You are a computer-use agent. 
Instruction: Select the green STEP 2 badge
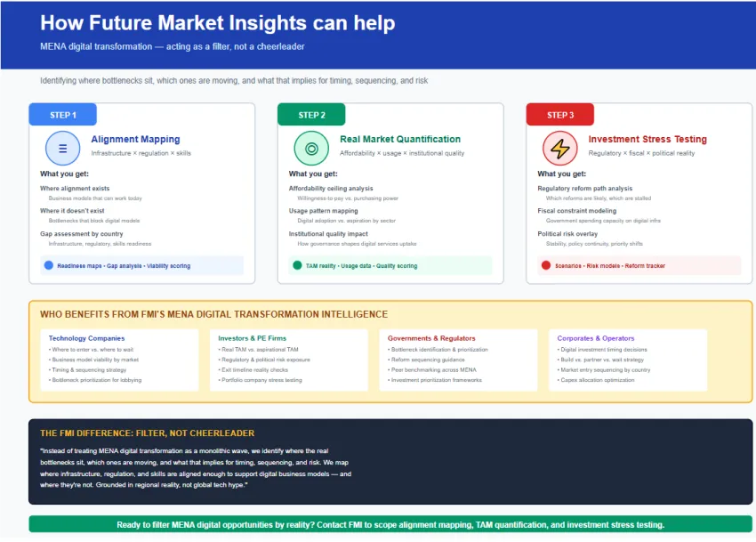pos(311,115)
